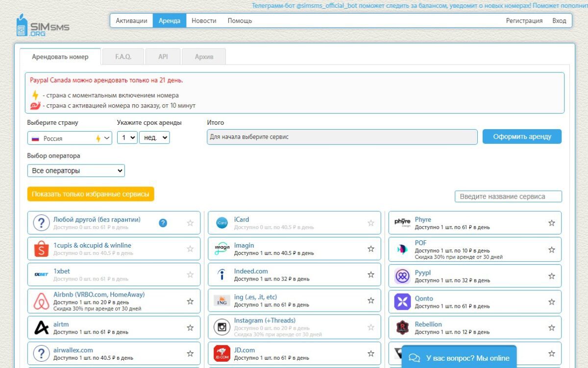Screen dimensions: 588x368
Task: Click the Qonto logo icon
Action: [x=402, y=302]
